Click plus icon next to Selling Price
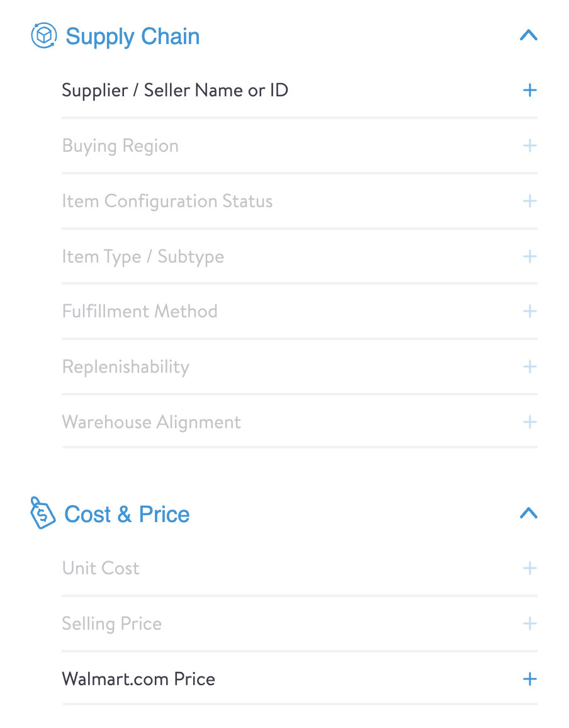569x728 pixels. 529,623
